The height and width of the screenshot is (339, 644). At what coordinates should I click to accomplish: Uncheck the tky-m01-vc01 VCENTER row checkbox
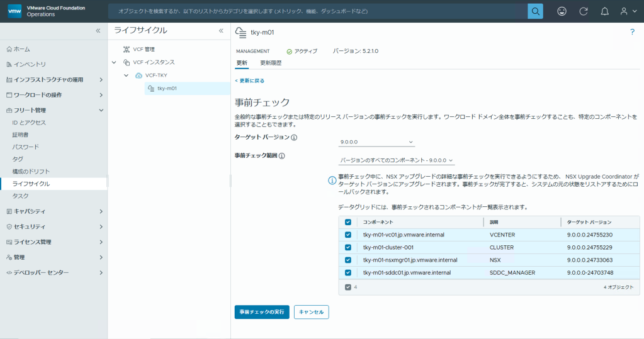tap(348, 235)
